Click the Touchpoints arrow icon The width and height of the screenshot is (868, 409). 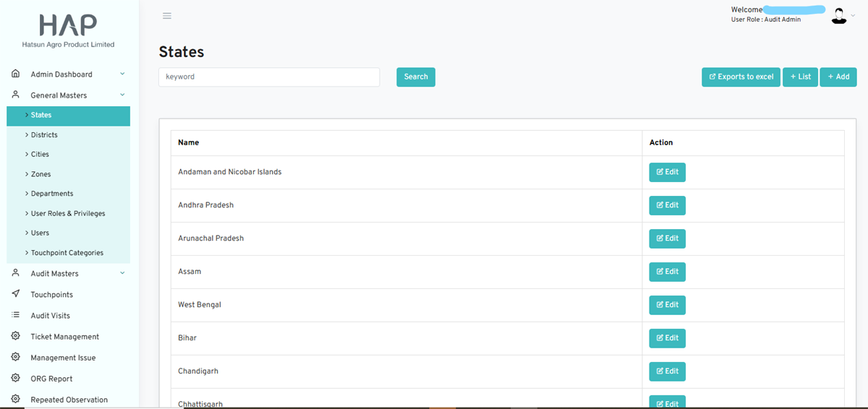[x=16, y=294]
